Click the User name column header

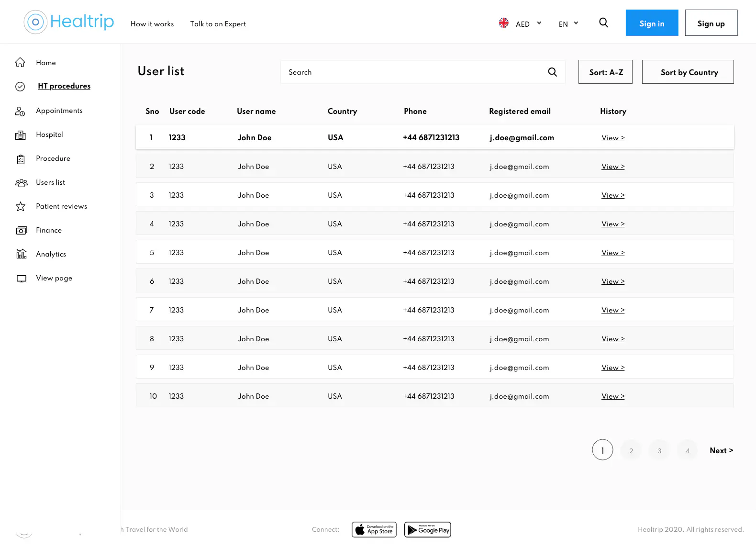pyautogui.click(x=256, y=111)
